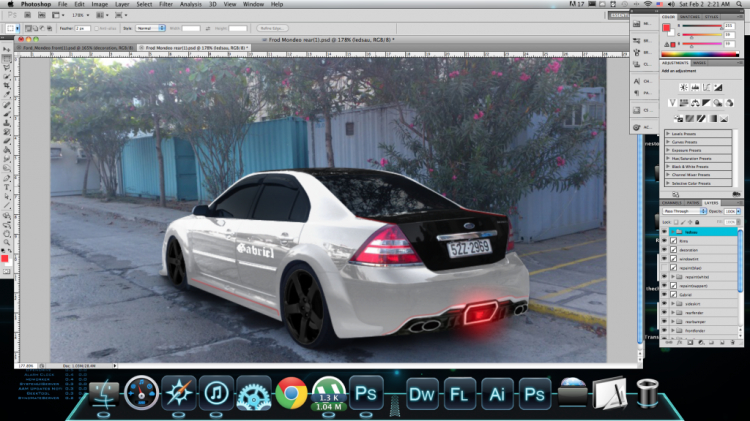Swap width and height icon in options bar
The height and width of the screenshot is (421, 750).
208,28
